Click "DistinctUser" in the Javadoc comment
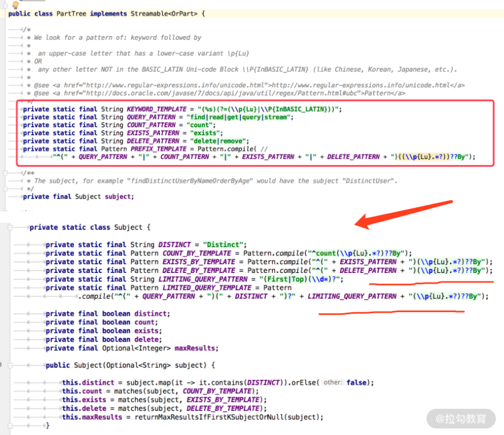 point(368,181)
